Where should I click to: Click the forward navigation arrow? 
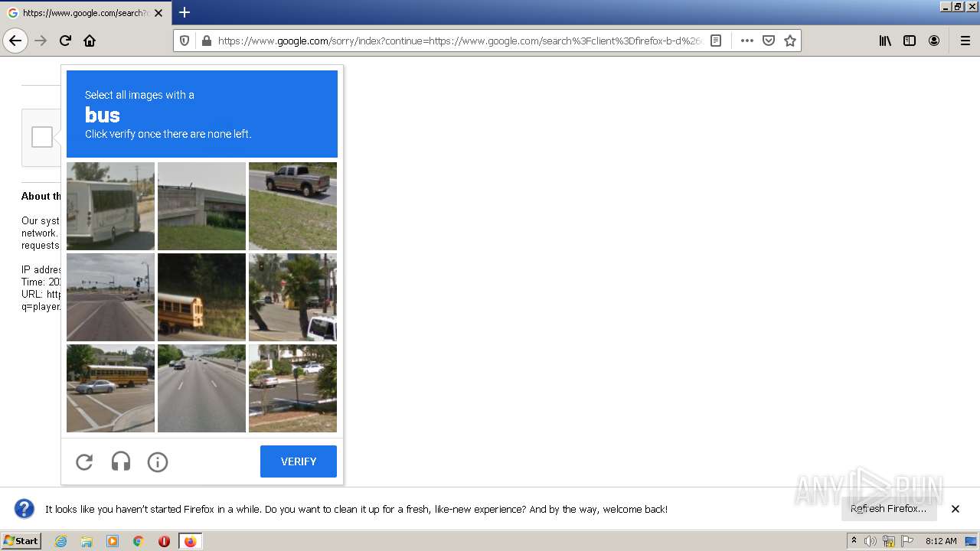point(41,41)
